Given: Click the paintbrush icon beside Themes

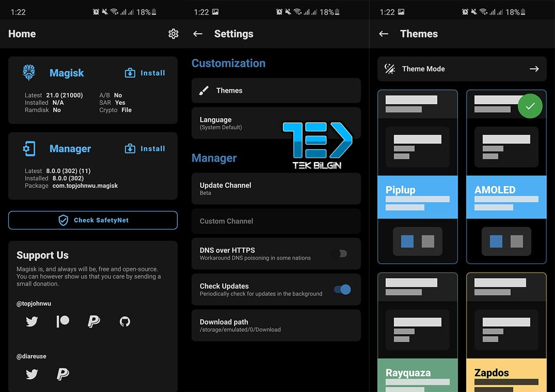Looking at the screenshot, I should 203,91.
